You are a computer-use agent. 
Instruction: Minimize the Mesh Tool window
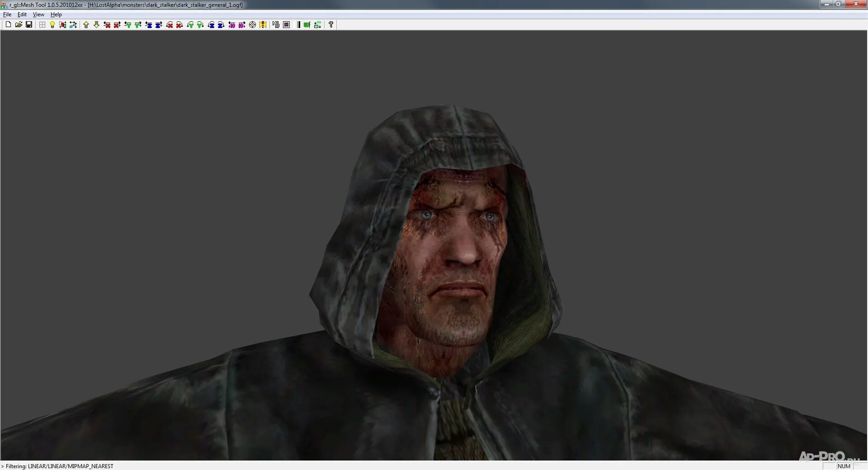coord(826,4)
